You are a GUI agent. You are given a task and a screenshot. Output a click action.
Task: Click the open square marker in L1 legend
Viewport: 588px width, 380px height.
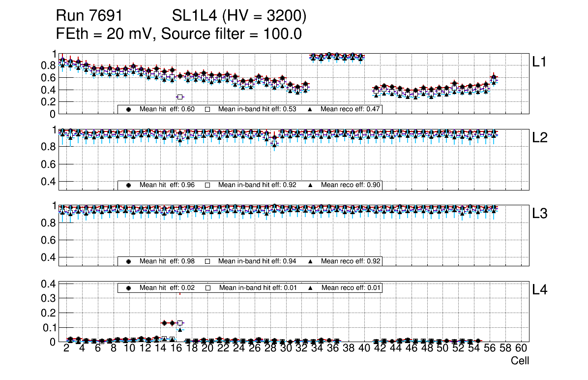207,109
